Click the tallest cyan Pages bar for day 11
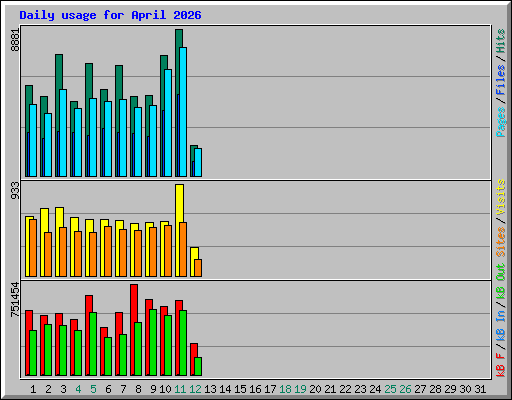The width and height of the screenshot is (512, 400). point(183,112)
